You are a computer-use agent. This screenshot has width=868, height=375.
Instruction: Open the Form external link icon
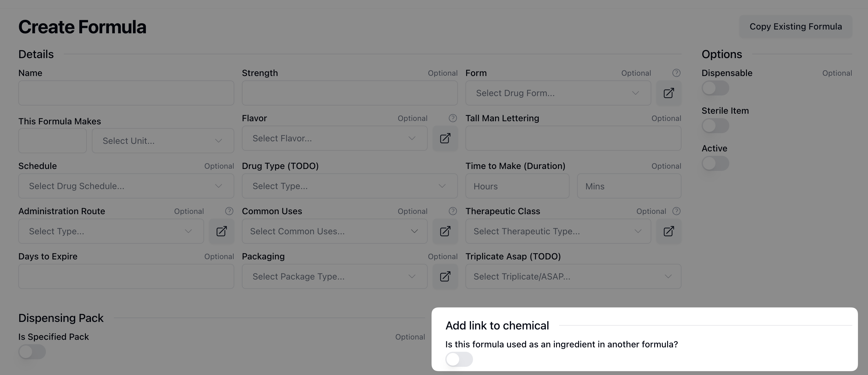click(x=669, y=93)
